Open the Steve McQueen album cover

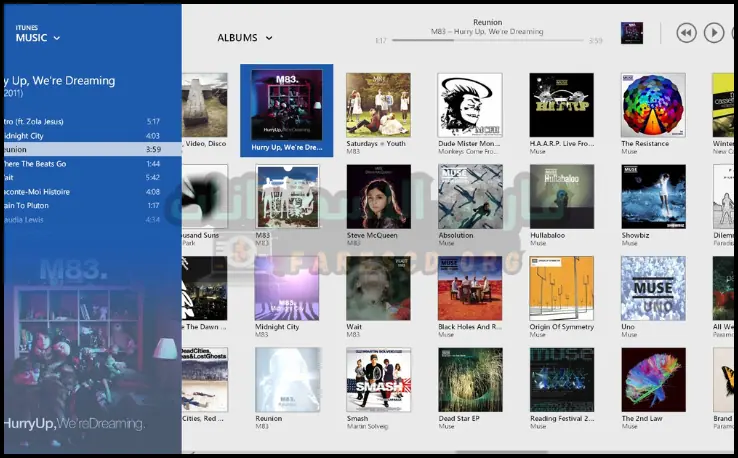(x=378, y=197)
